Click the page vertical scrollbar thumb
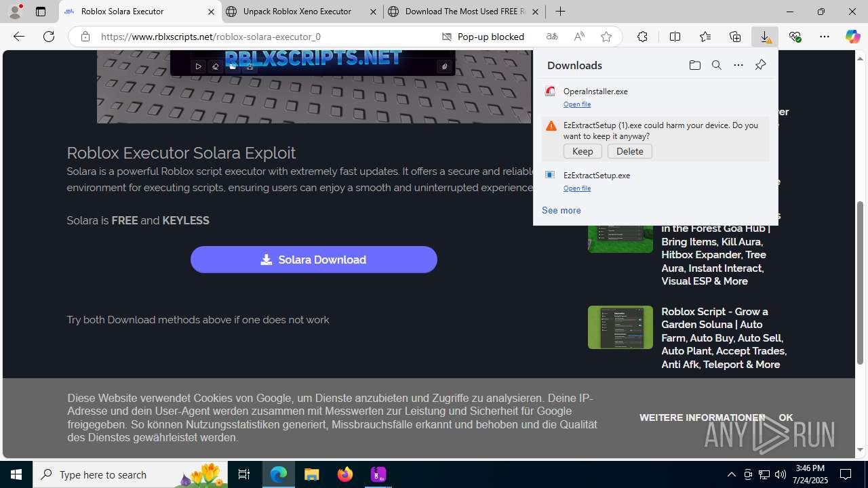This screenshot has height=488, width=868. 861,283
